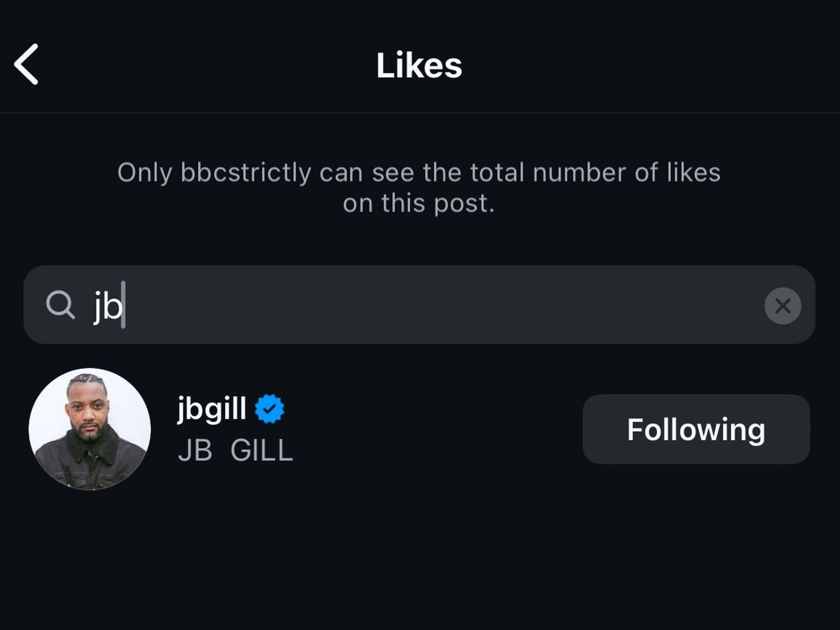840x630 pixels.
Task: Click the word "likes" in the notice text
Action: coord(693,172)
